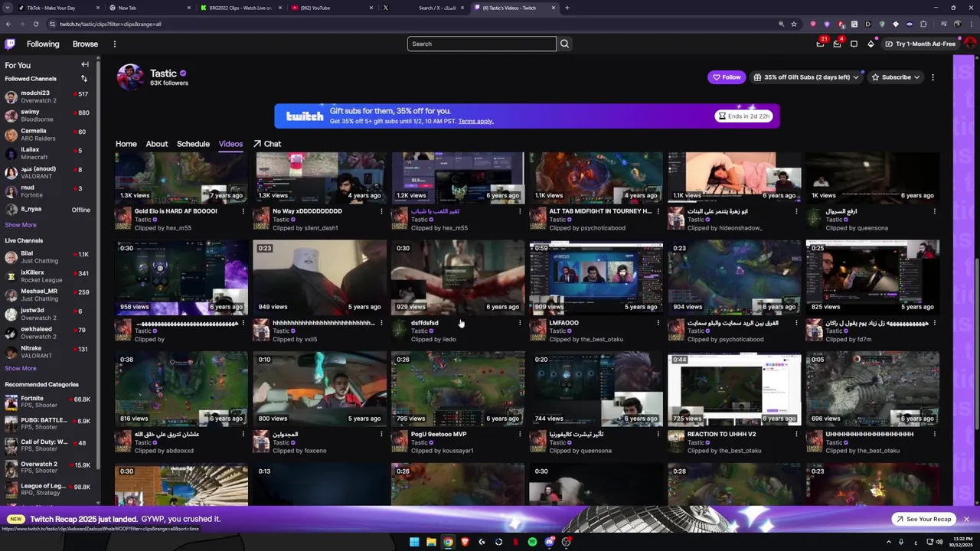Switch to the YouTube browser tab
Screen dimensions: 980x551
[x=333, y=8]
